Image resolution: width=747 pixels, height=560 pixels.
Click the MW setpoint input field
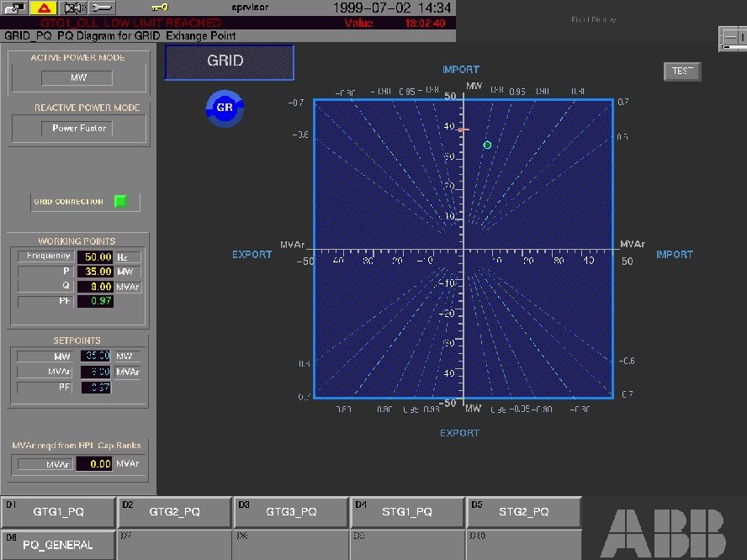pos(96,356)
